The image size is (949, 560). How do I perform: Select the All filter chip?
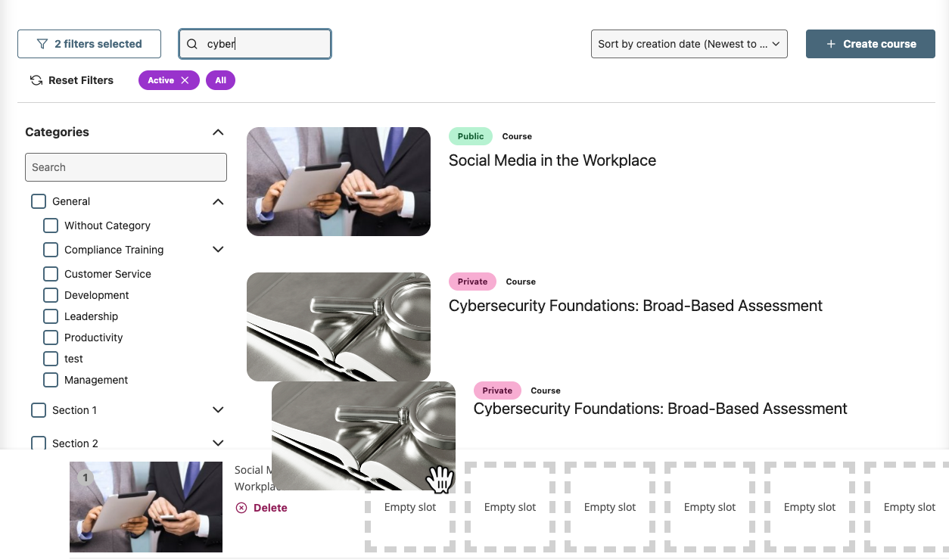coord(220,80)
